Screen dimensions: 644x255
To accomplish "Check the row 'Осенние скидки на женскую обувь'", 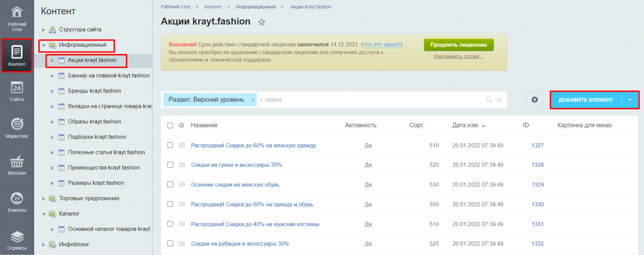I will (170, 185).
